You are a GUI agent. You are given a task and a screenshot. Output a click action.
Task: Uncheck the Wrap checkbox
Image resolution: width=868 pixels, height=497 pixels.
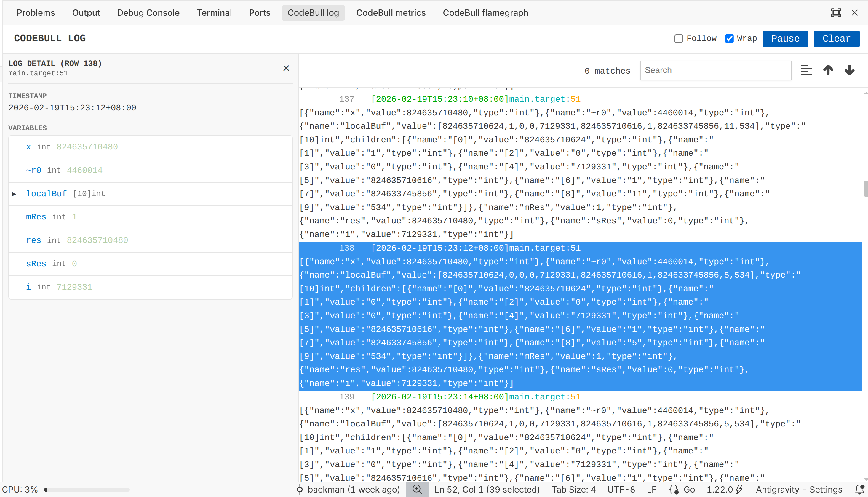729,39
